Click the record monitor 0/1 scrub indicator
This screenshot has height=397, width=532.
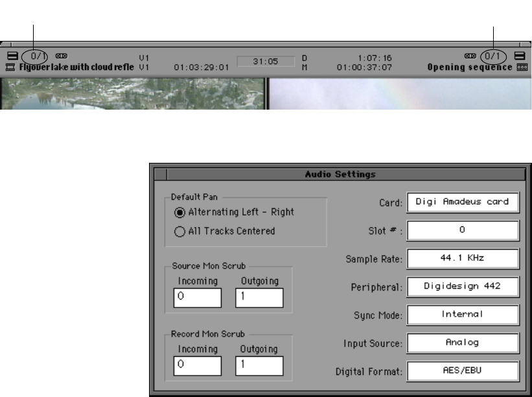click(x=493, y=56)
